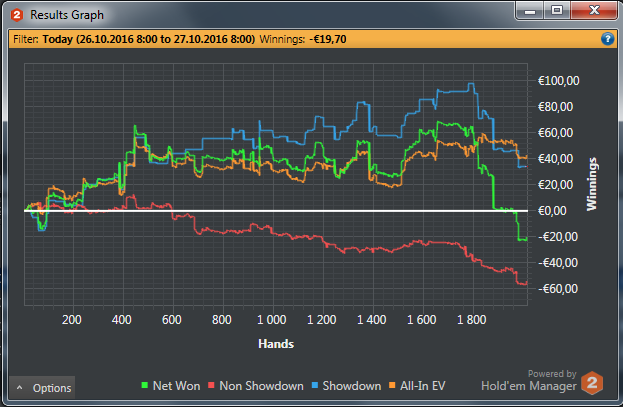
Task: Click the 200 hands axis label
Action: point(72,320)
